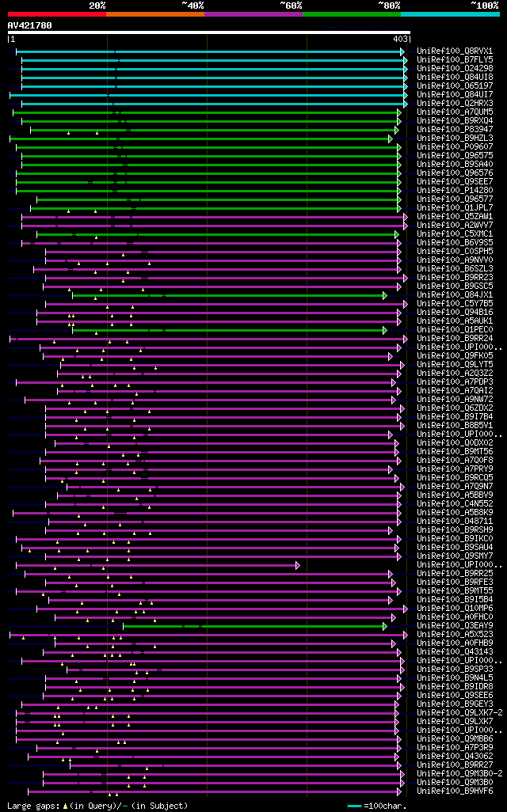Open hit UniRef100_Q9LXK7-2
Viewport: 507px width, 812px height.
(x=459, y=712)
